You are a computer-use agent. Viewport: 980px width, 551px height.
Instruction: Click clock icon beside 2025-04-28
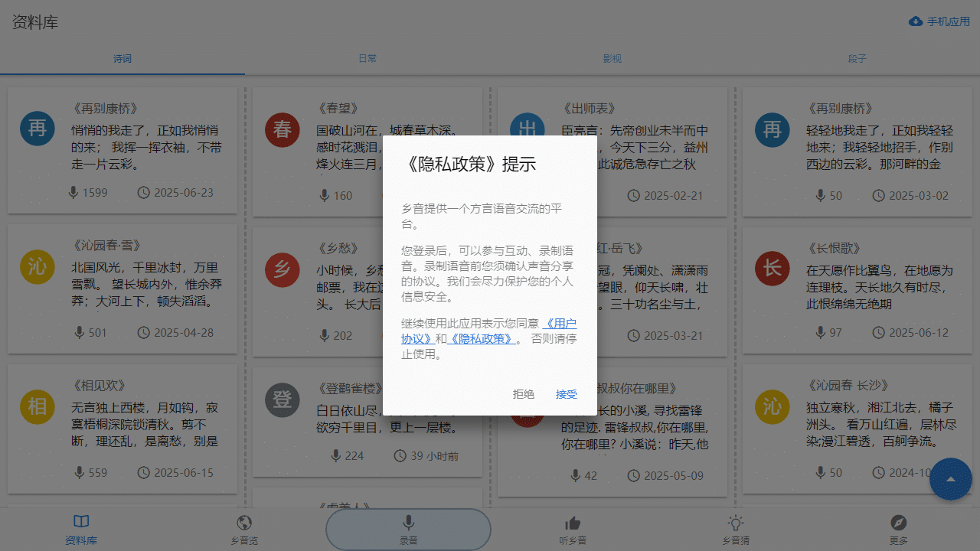coord(143,332)
